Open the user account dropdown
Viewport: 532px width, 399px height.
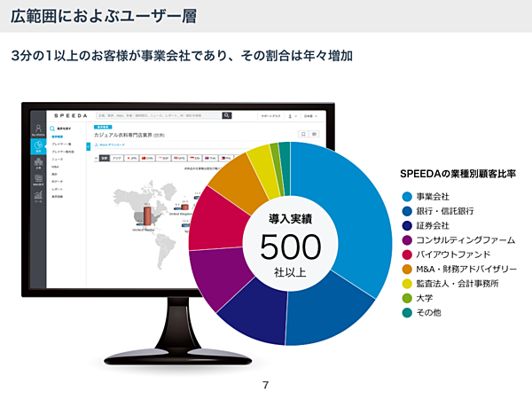(291, 115)
